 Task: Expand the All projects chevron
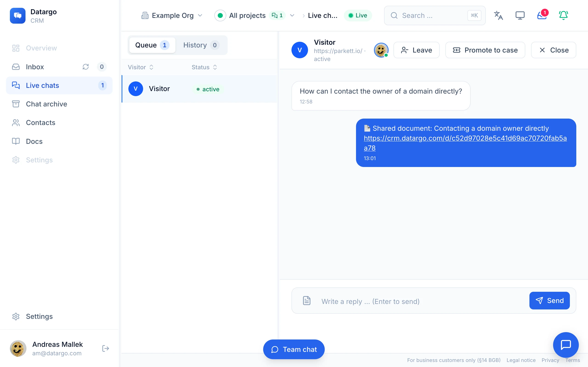(x=292, y=16)
